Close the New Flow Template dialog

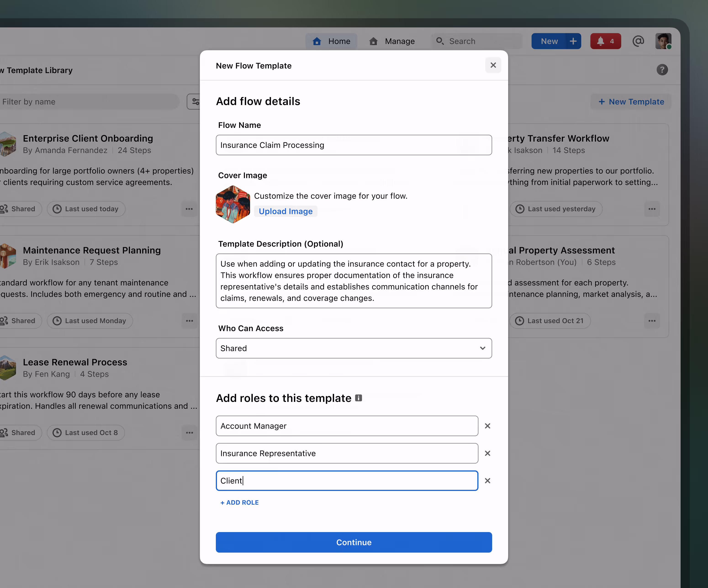tap(493, 65)
